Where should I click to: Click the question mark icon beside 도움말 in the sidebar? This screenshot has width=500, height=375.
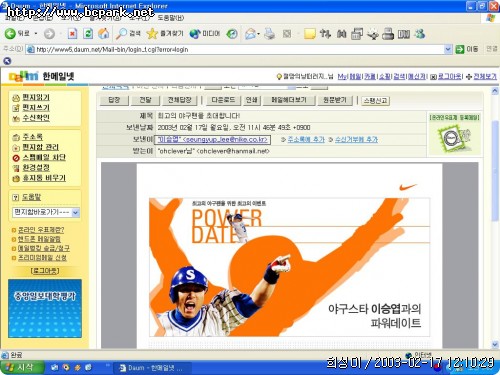(15, 197)
